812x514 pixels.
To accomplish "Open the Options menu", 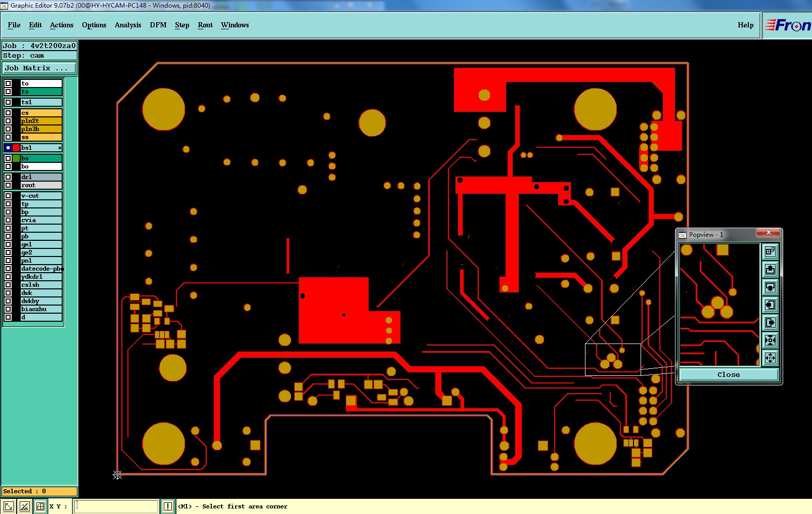I will click(x=94, y=25).
